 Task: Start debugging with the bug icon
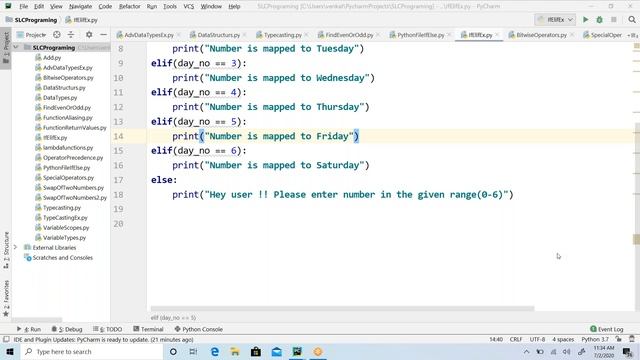[x=599, y=20]
